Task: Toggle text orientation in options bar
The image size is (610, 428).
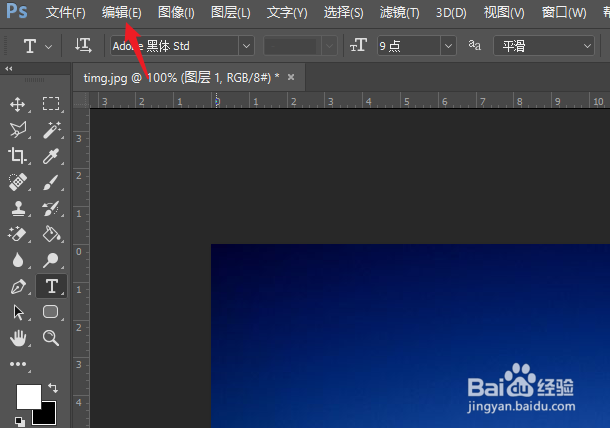Action: [83, 46]
